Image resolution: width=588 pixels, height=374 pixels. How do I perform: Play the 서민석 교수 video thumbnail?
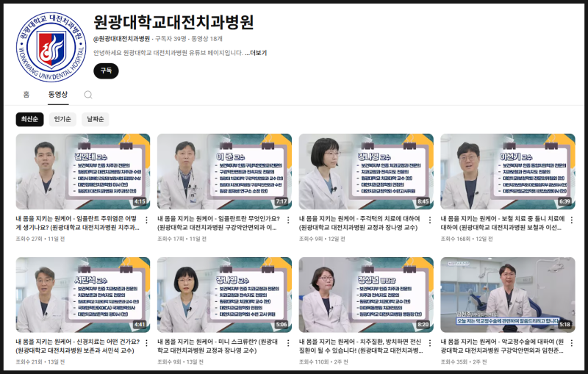pyautogui.click(x=83, y=295)
